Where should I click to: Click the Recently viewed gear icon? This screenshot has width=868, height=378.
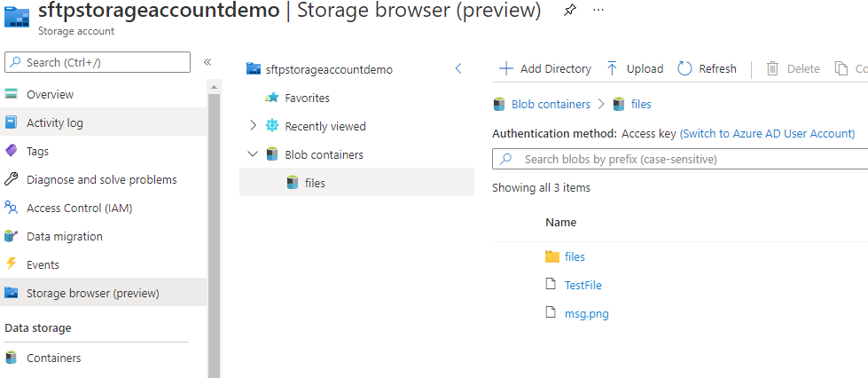coord(272,126)
